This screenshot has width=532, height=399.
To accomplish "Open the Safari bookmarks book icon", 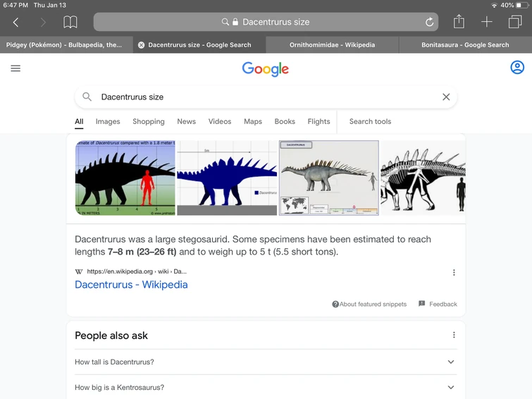I will point(70,23).
